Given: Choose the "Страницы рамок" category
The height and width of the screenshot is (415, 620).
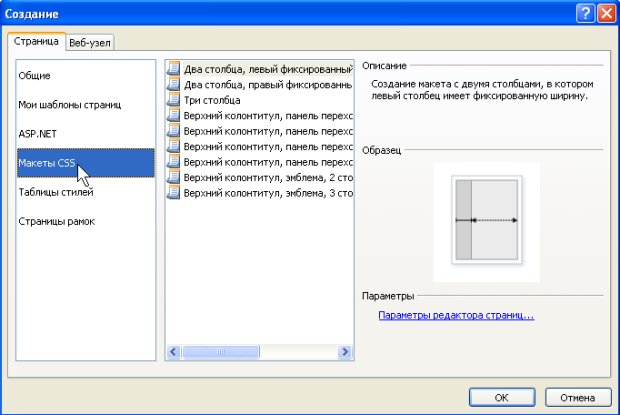Looking at the screenshot, I should (x=57, y=221).
